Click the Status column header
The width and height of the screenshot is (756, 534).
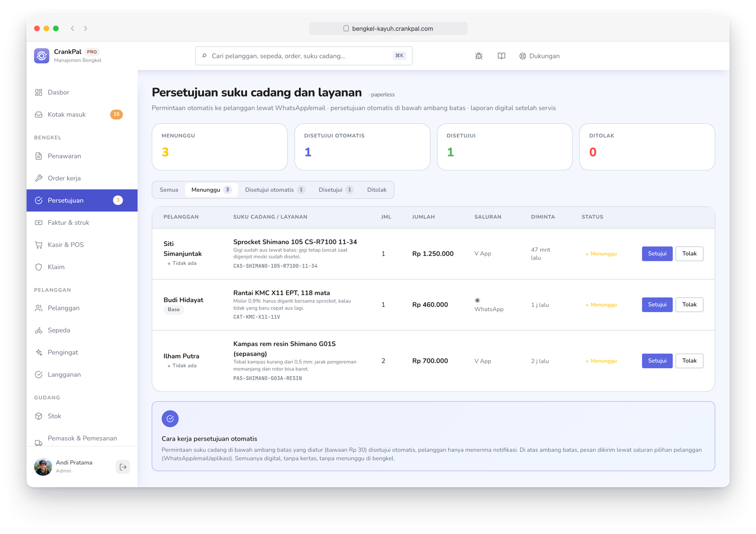(592, 217)
